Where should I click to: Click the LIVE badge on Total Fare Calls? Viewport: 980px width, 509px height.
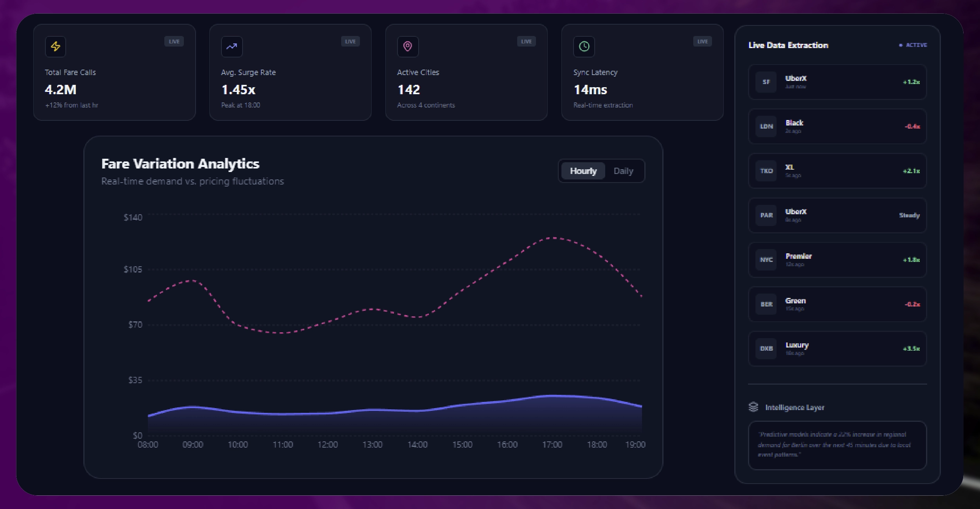[174, 41]
